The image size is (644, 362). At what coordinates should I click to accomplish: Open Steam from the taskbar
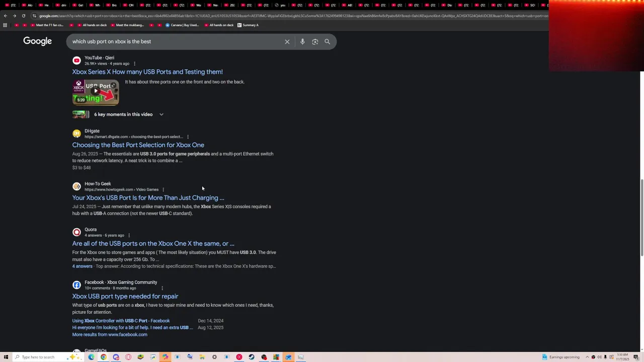click(252, 357)
